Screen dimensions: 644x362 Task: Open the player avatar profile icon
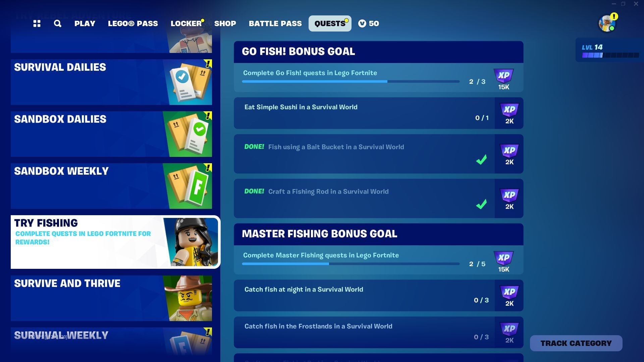tap(607, 23)
